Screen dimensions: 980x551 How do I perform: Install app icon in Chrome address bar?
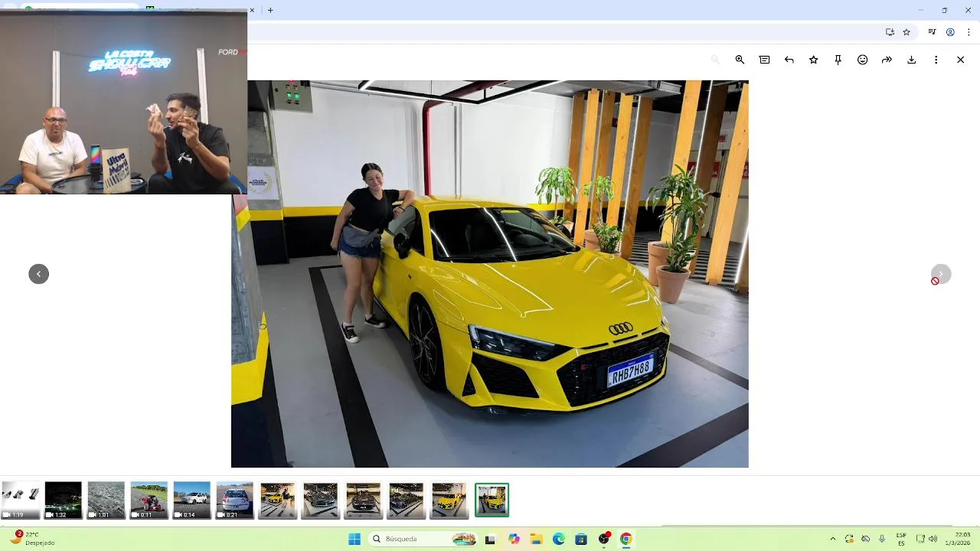point(890,32)
